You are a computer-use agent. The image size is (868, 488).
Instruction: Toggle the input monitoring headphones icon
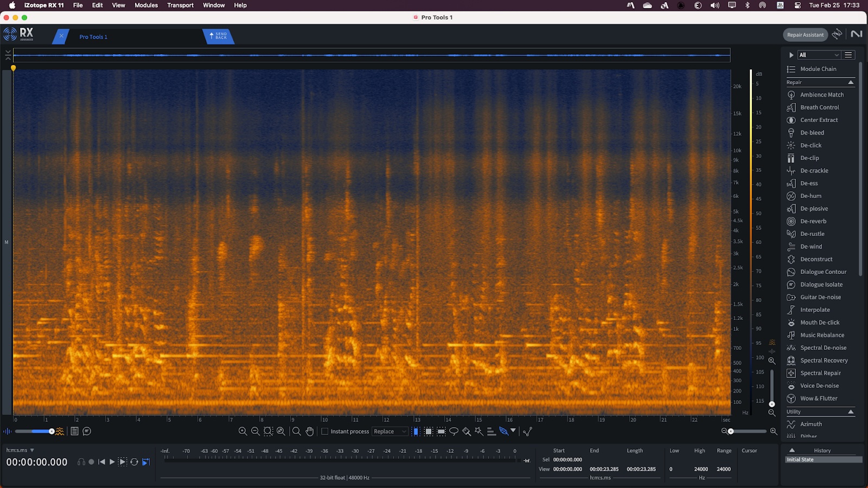click(81, 462)
